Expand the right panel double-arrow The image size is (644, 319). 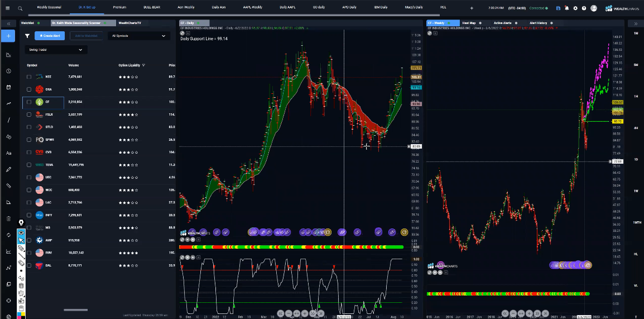636,23
